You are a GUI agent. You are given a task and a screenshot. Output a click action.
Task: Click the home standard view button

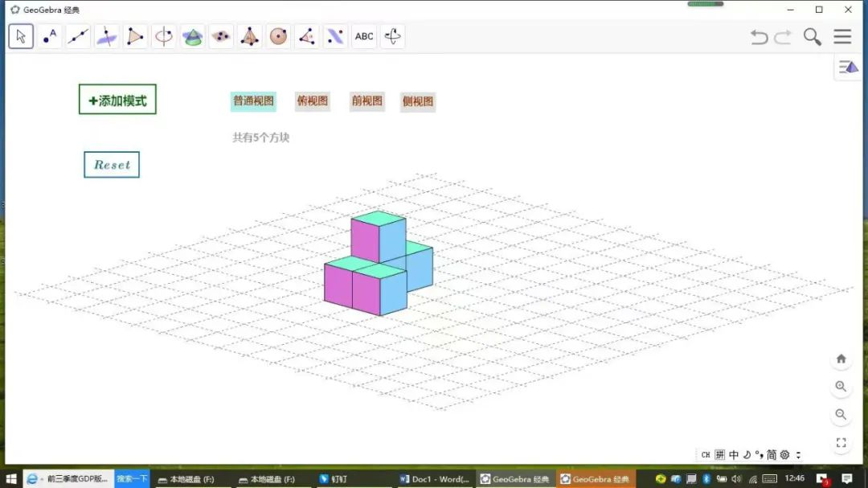pyautogui.click(x=841, y=359)
